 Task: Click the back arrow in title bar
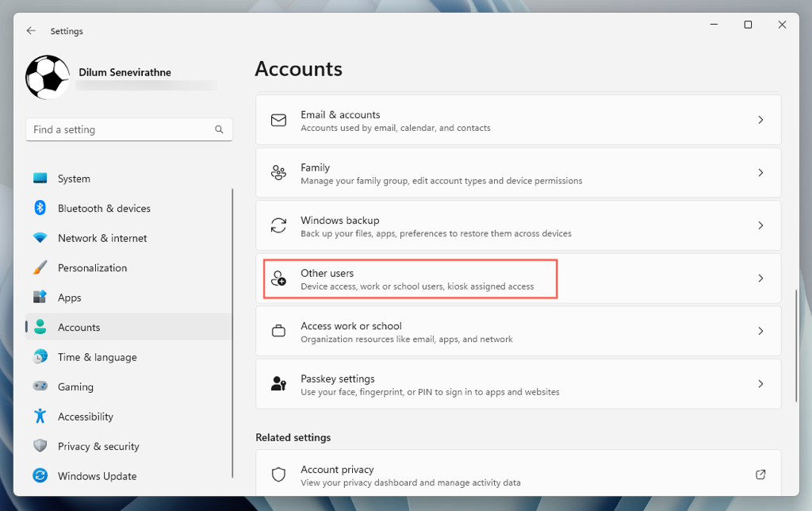pos(31,31)
